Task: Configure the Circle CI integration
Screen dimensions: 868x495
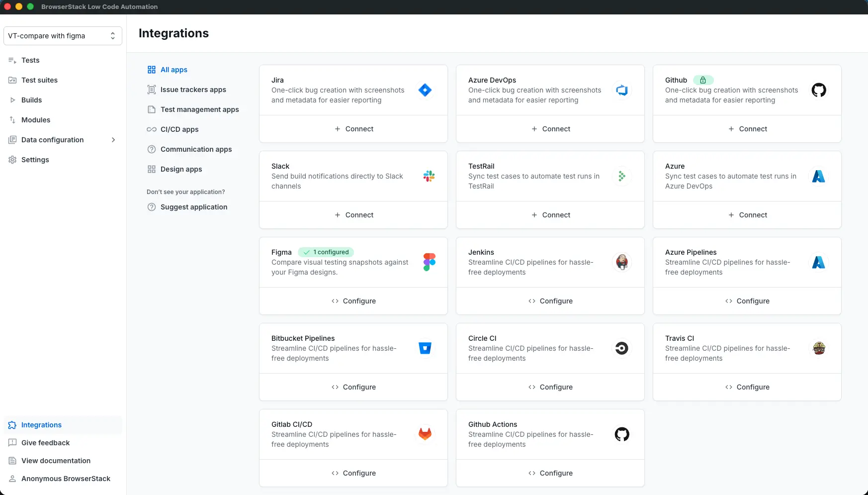Action: point(550,387)
